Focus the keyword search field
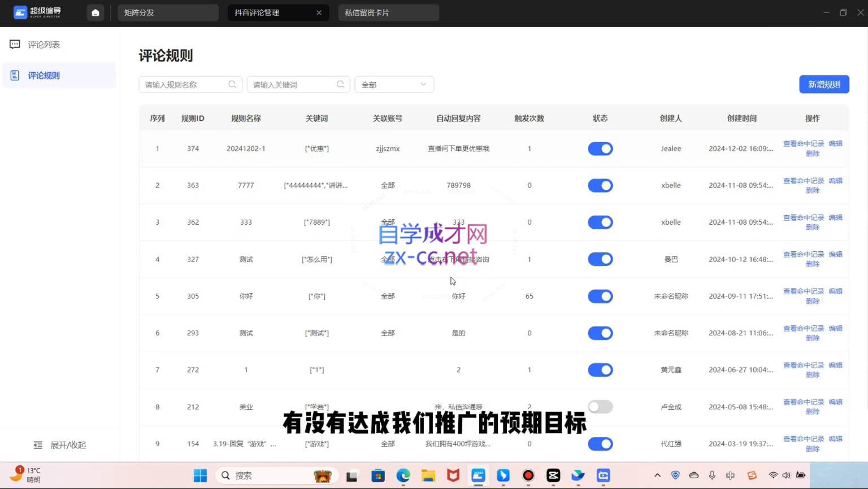Viewport: 868px width, 489px height. [x=298, y=84]
